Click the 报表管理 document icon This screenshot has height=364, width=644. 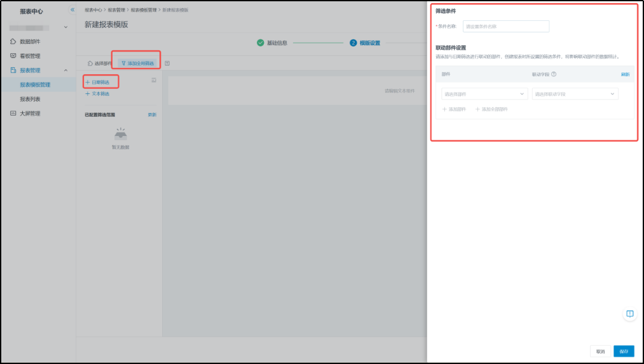click(13, 70)
